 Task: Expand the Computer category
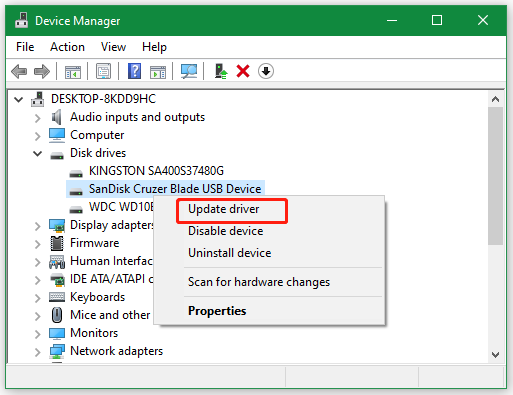tap(38, 136)
